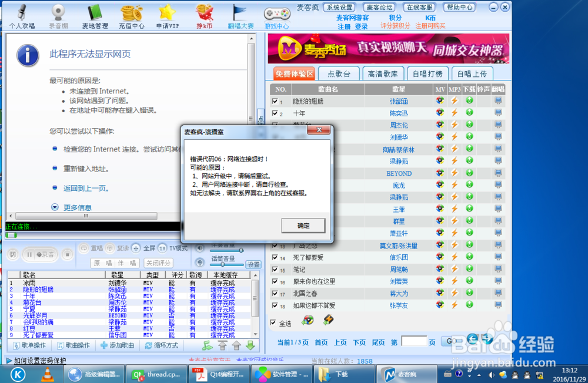Open 在线客服 from the top bar

click(420, 7)
